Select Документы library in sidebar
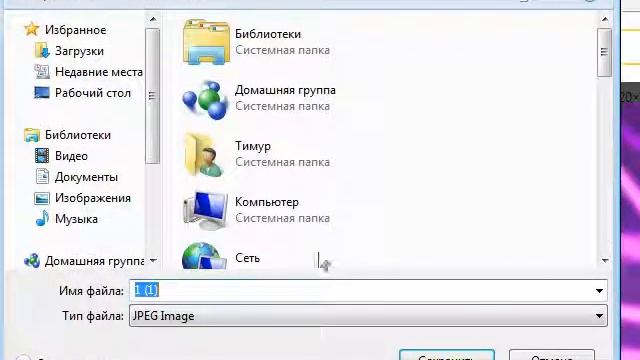 pos(86,177)
